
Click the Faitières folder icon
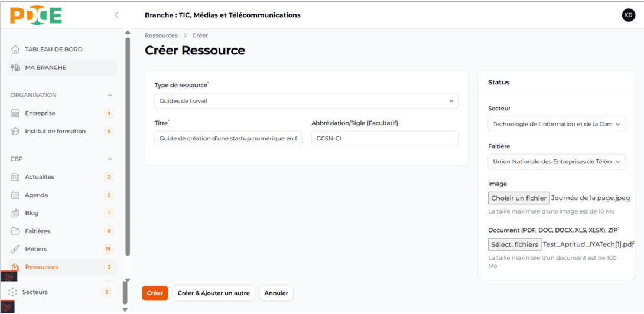pyautogui.click(x=15, y=231)
